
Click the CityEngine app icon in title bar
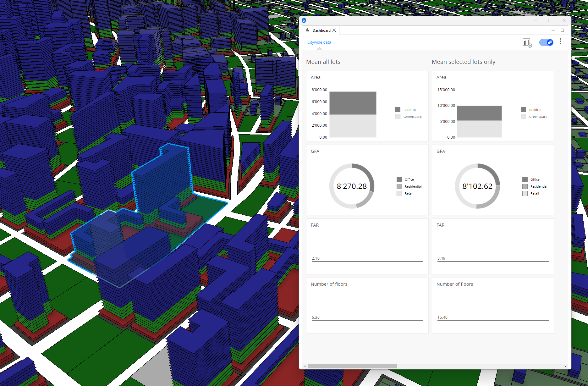click(x=304, y=20)
